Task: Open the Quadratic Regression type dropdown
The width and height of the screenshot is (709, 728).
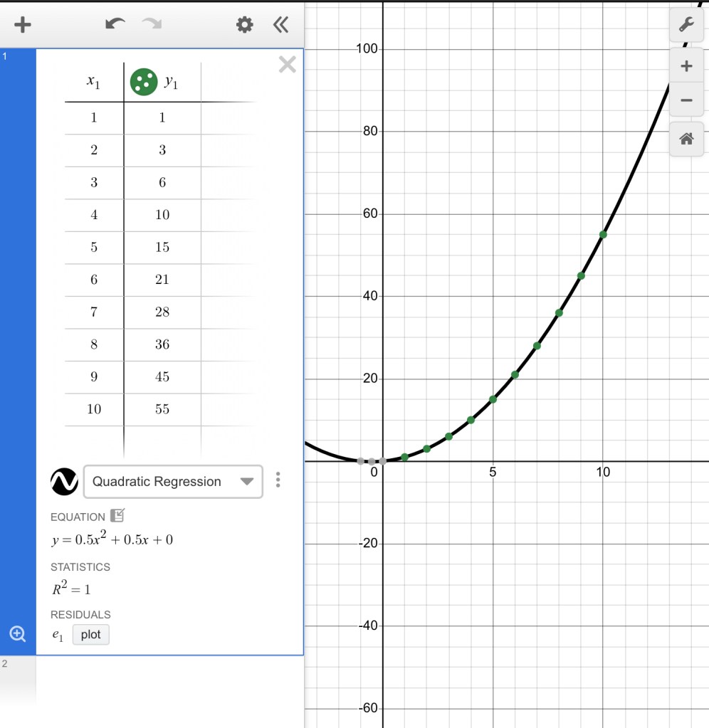Action: tap(173, 482)
